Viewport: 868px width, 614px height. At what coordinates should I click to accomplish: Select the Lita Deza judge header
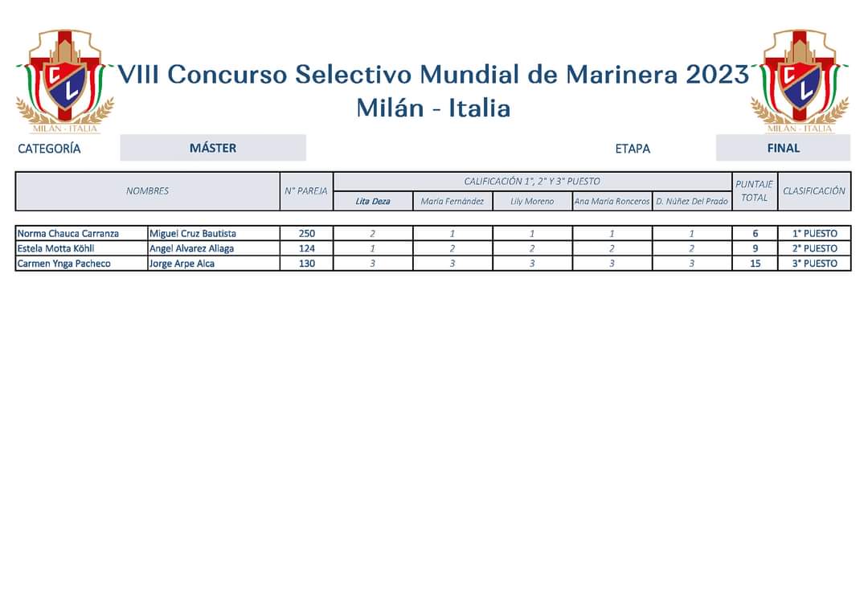pos(373,201)
